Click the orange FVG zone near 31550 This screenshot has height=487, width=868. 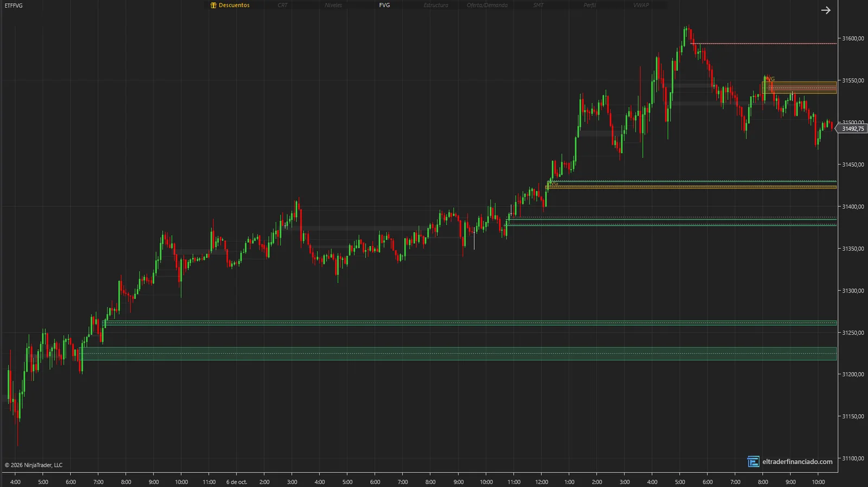pyautogui.click(x=800, y=87)
